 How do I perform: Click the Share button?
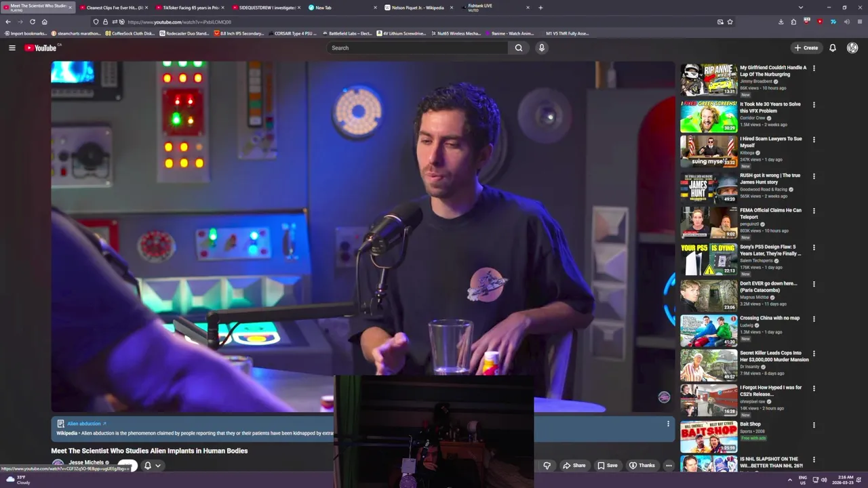click(x=574, y=466)
